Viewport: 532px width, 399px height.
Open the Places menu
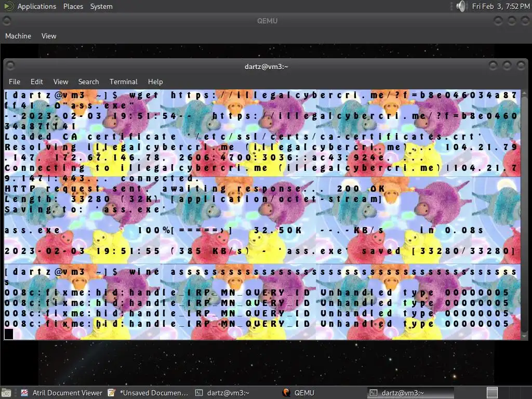(x=73, y=6)
